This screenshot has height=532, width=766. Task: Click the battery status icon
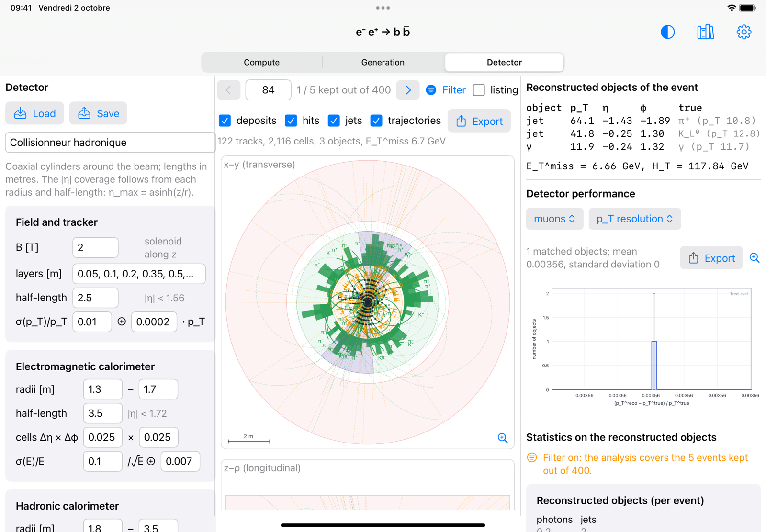[747, 8]
